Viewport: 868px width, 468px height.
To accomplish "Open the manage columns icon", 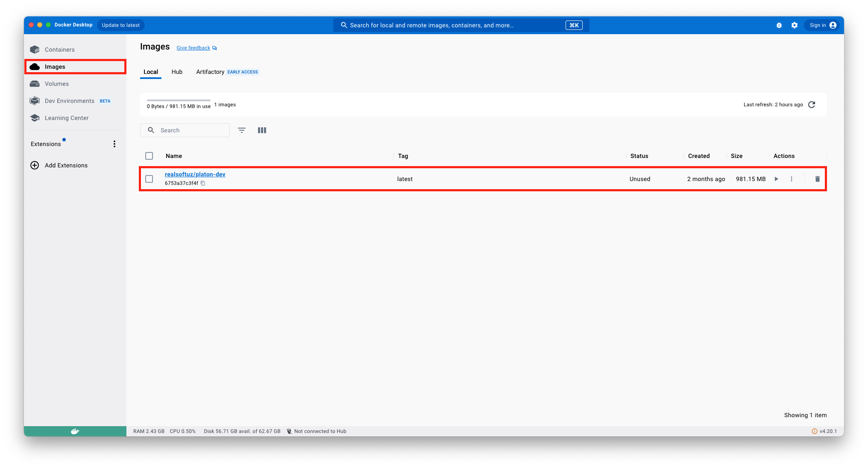I will (x=262, y=130).
